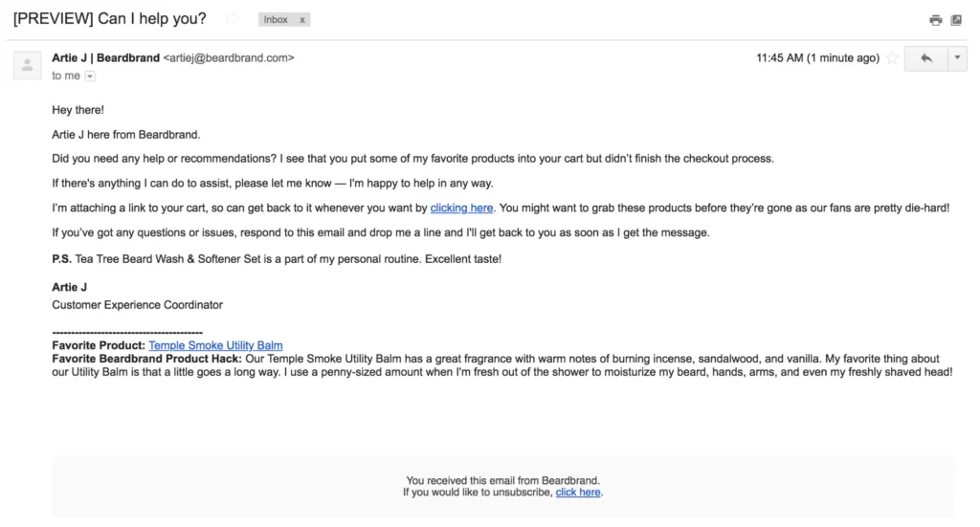
Task: Follow the "clicking here" cart link
Action: click(x=461, y=208)
